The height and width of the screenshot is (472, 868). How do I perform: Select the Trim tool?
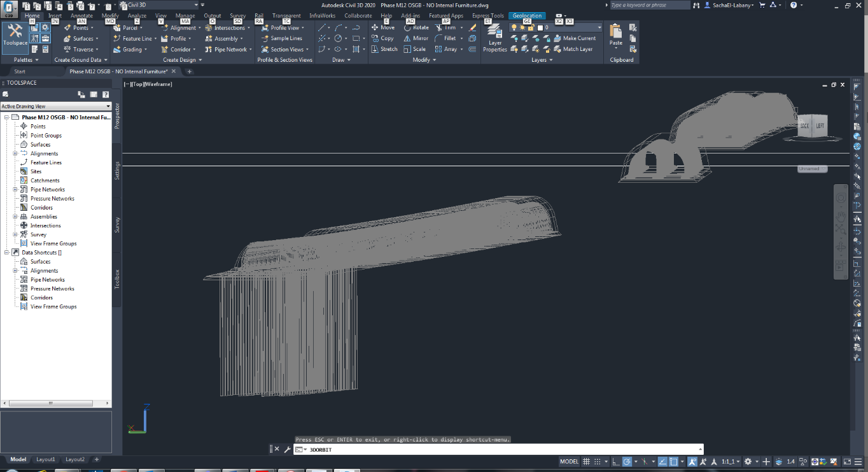(445, 28)
